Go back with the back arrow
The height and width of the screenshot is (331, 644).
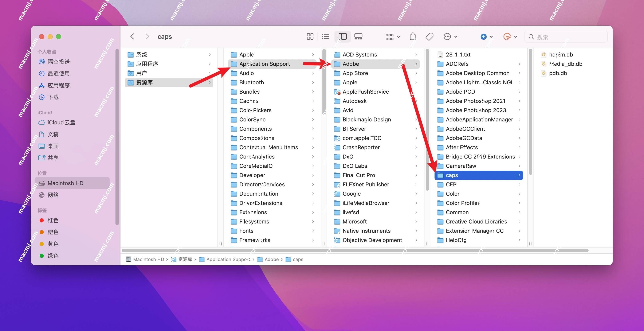pyautogui.click(x=132, y=36)
